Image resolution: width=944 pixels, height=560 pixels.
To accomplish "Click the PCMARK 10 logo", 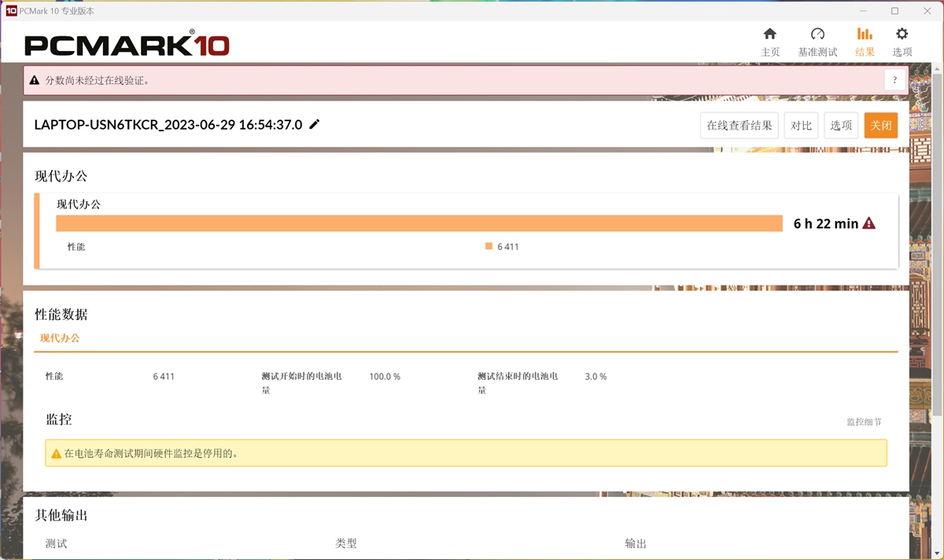I will [127, 44].
